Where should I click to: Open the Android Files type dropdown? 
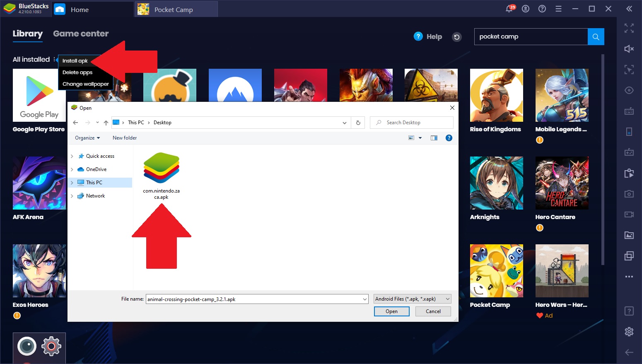tap(412, 299)
